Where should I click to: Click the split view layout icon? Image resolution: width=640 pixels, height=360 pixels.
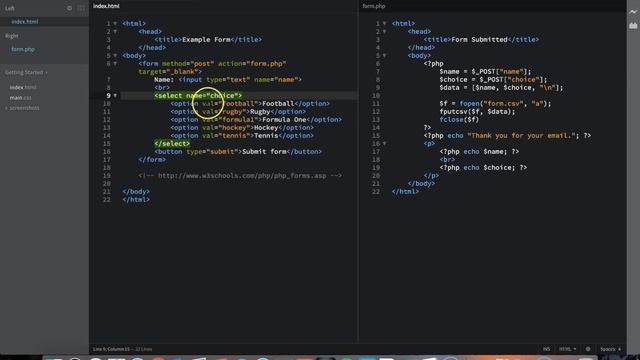pos(81,8)
